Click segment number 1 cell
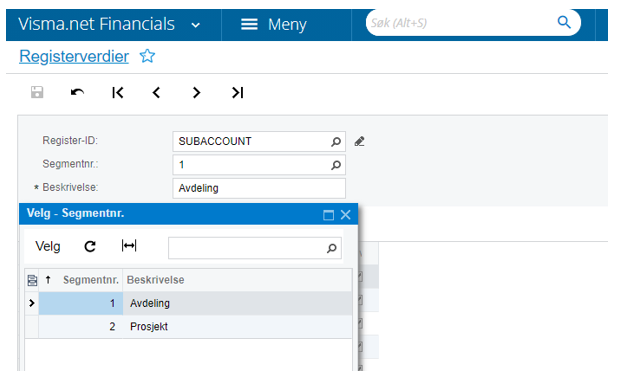 click(81, 303)
